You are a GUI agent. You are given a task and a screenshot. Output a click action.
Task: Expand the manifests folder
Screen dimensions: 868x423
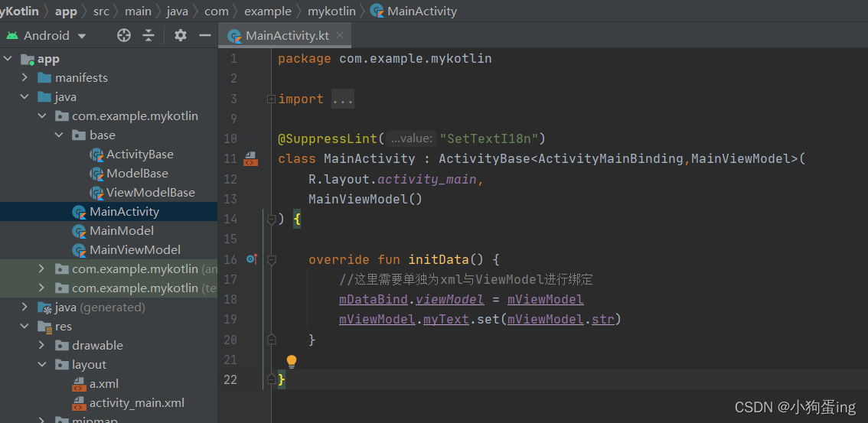click(x=25, y=78)
